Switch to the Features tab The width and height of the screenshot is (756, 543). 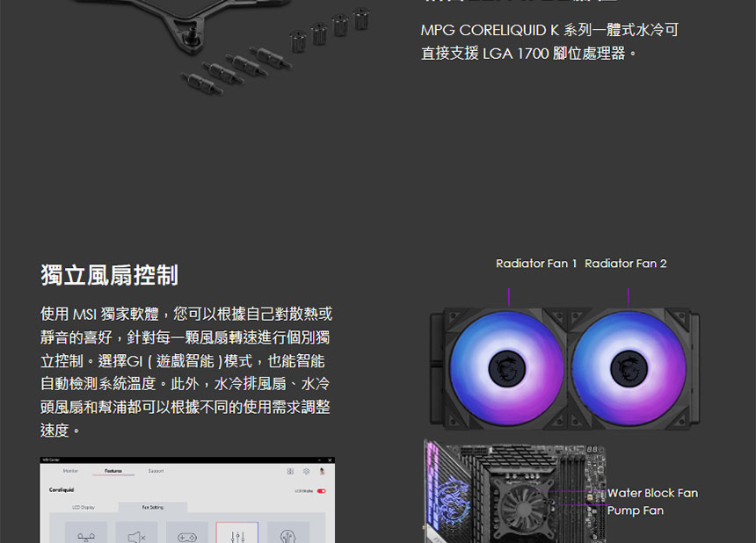(x=113, y=471)
